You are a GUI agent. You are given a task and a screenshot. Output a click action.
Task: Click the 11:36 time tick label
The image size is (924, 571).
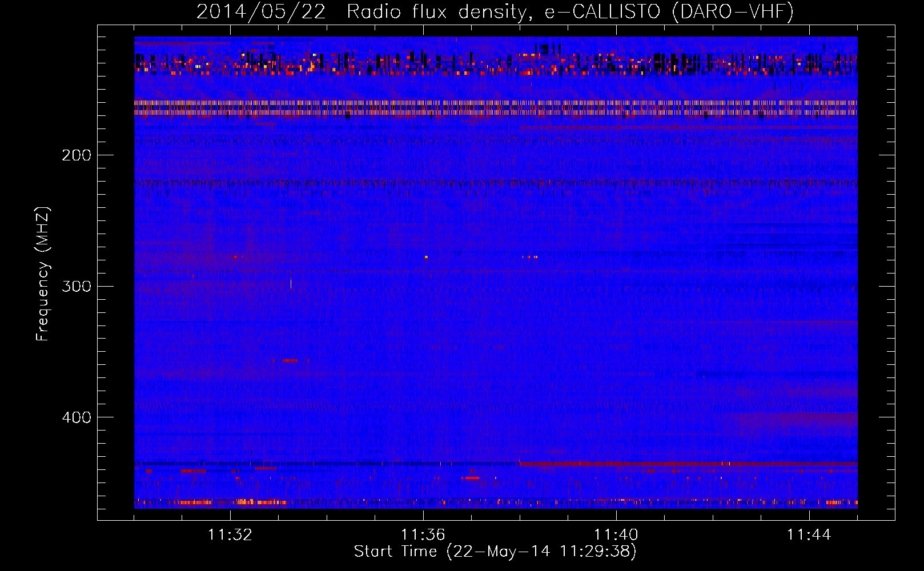click(x=423, y=535)
